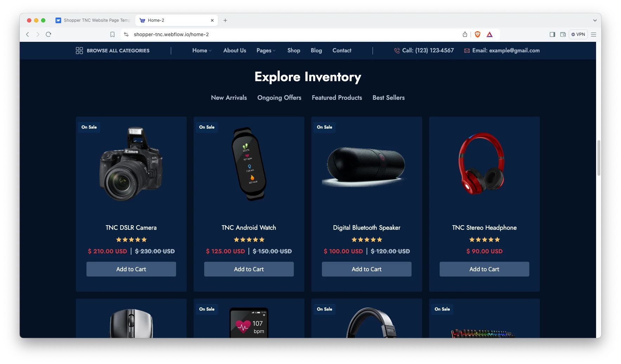Image resolution: width=621 pixels, height=364 pixels.
Task: Open the TNC Stereo Headphone product image
Action: tap(482, 163)
